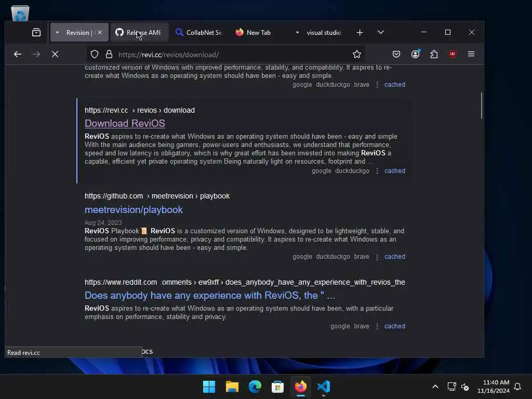Search brave from meetrevision/playbook result
Screen dimensions: 532x399
coord(362,257)
